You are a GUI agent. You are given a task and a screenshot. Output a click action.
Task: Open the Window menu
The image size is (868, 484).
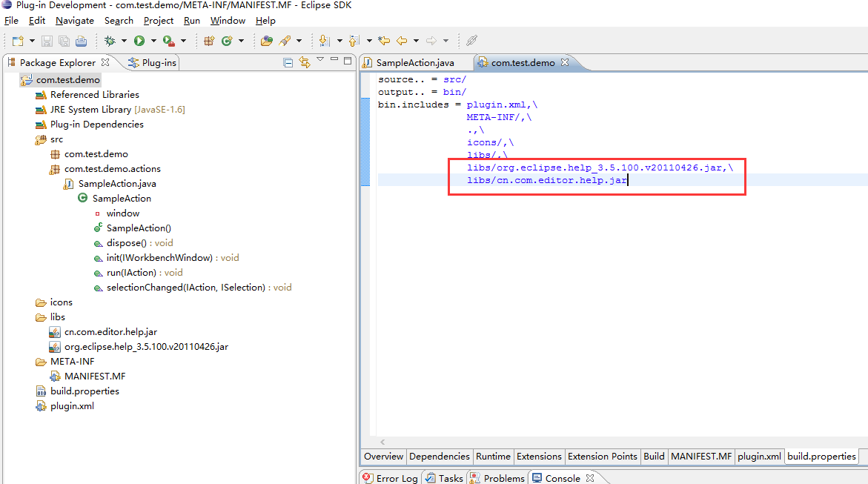coord(228,21)
